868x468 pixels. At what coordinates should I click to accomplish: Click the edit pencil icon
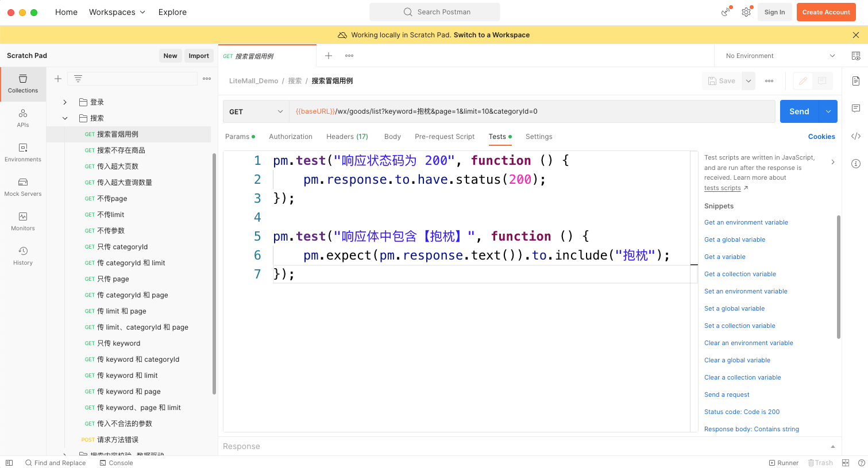(x=803, y=81)
